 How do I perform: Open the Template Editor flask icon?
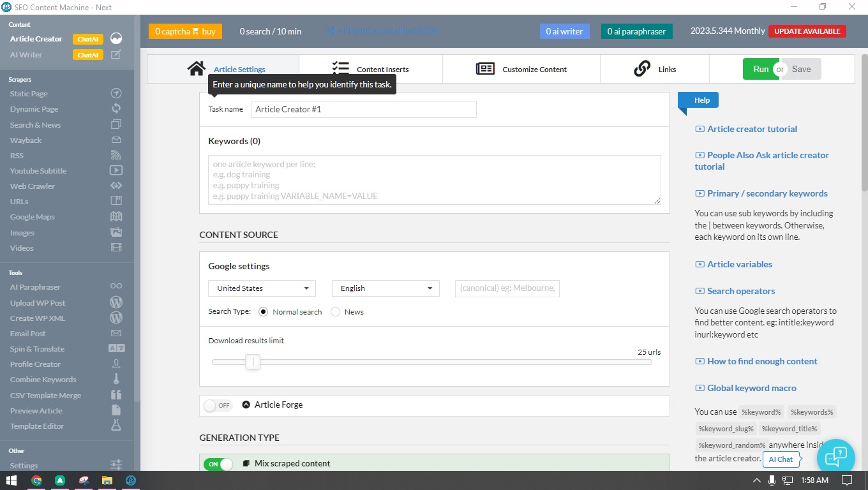click(116, 426)
